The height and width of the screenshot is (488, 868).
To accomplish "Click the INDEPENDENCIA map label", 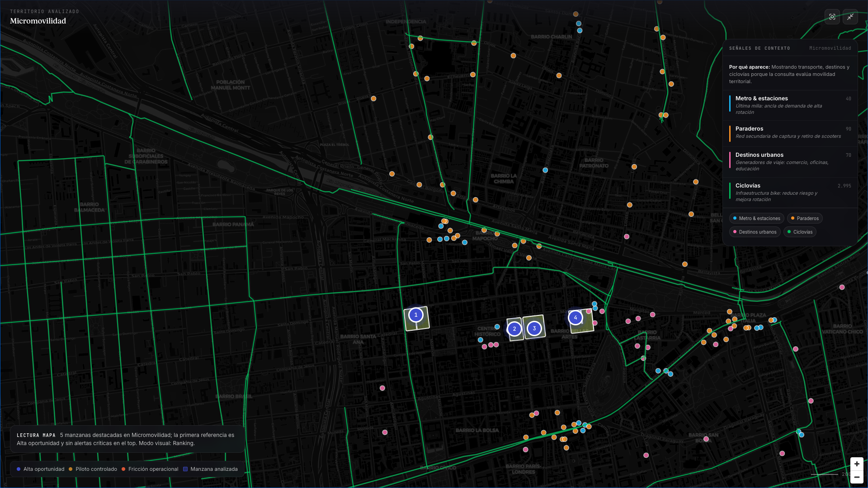I will 406,21.
